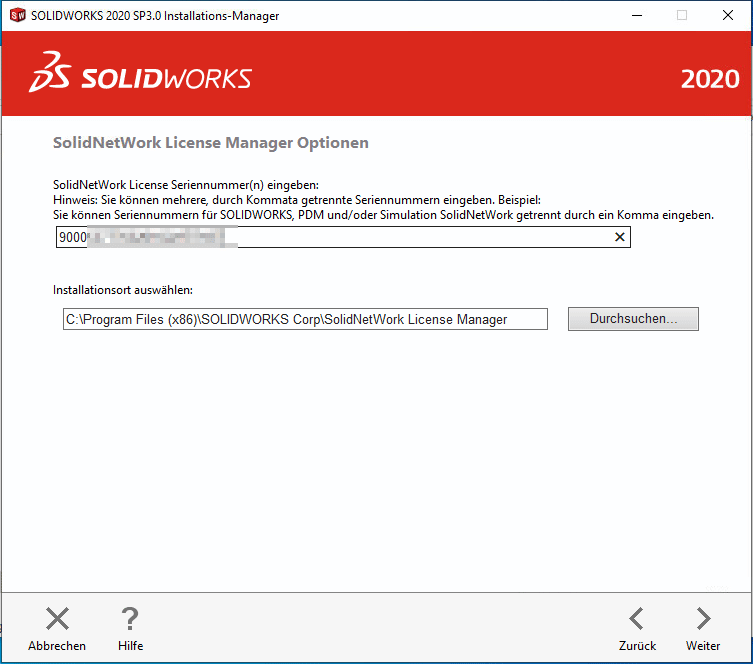Click the Hilfe question mark icon

click(130, 619)
